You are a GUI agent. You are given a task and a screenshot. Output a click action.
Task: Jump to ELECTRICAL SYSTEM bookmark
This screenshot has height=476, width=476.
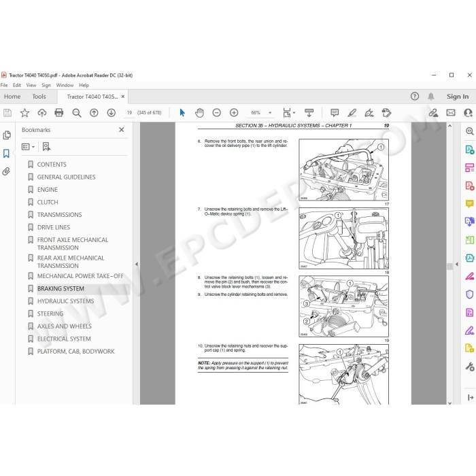click(x=64, y=339)
